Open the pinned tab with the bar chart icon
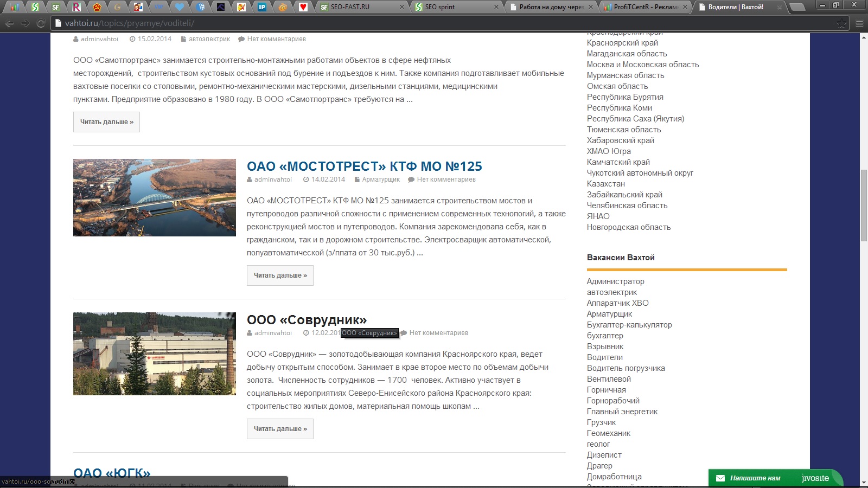The width and height of the screenshot is (868, 488). click(15, 7)
